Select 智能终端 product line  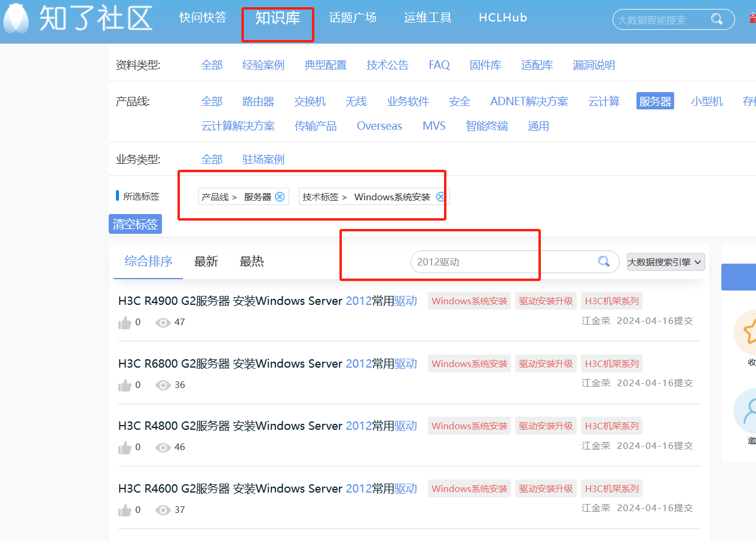click(x=487, y=126)
